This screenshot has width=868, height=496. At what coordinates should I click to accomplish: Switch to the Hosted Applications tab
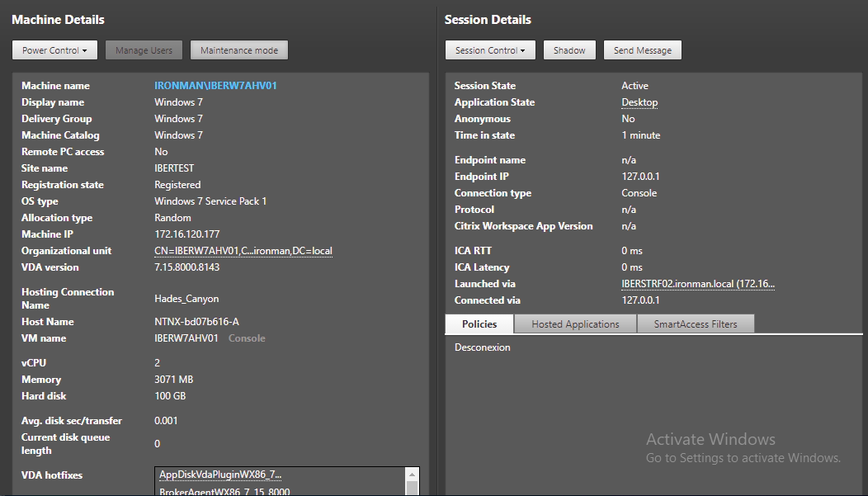pyautogui.click(x=575, y=324)
